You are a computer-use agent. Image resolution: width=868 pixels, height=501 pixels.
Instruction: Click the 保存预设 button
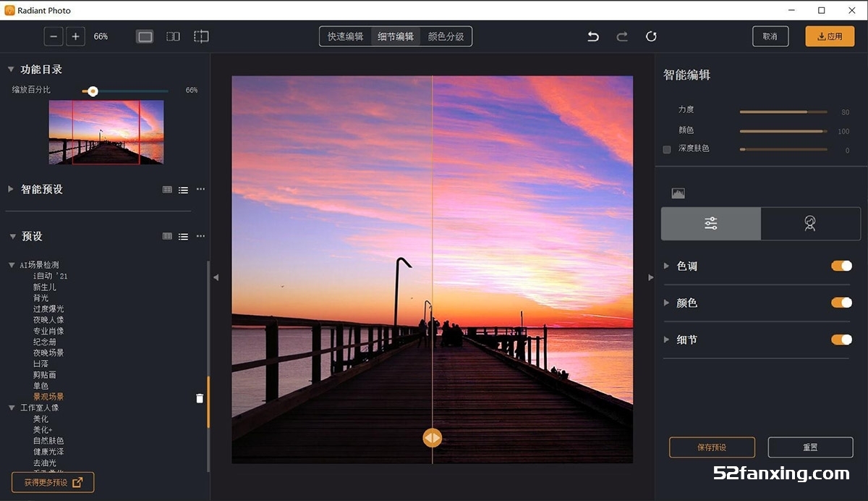(x=712, y=447)
